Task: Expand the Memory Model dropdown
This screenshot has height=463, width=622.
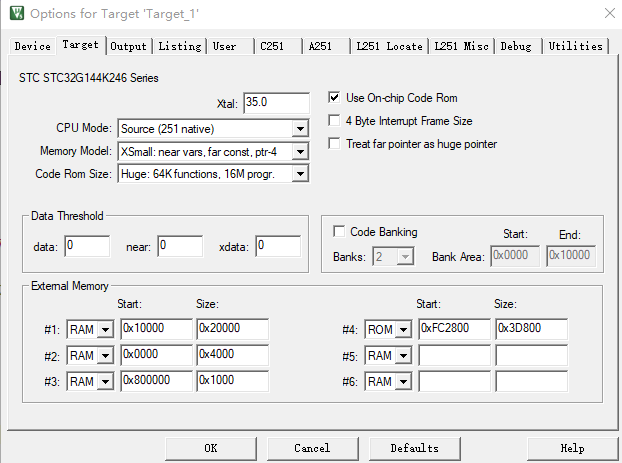Action: point(300,151)
